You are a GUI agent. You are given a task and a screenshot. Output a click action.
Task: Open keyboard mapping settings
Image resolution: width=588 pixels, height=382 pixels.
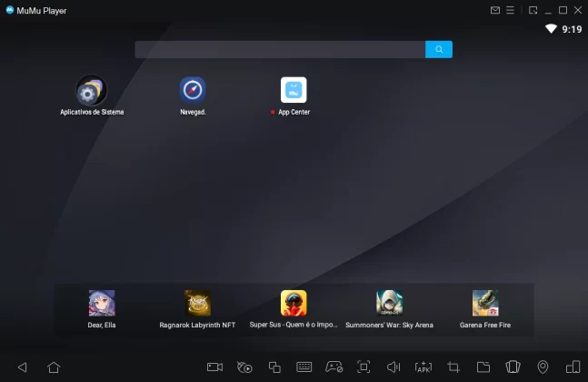click(304, 367)
